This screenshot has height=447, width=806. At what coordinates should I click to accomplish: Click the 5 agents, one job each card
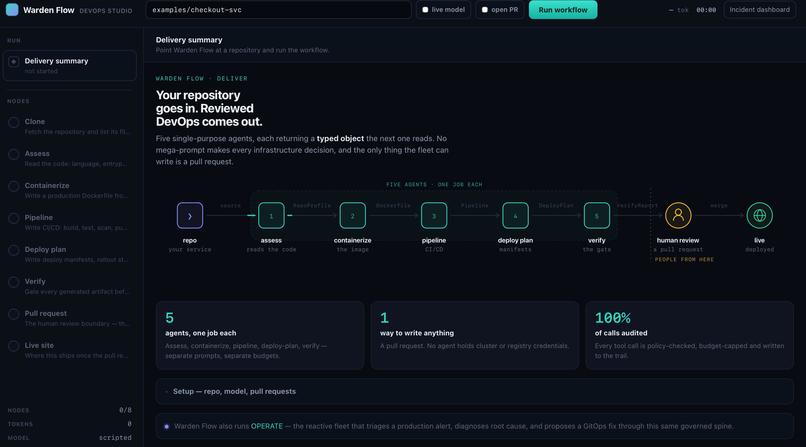(x=260, y=336)
